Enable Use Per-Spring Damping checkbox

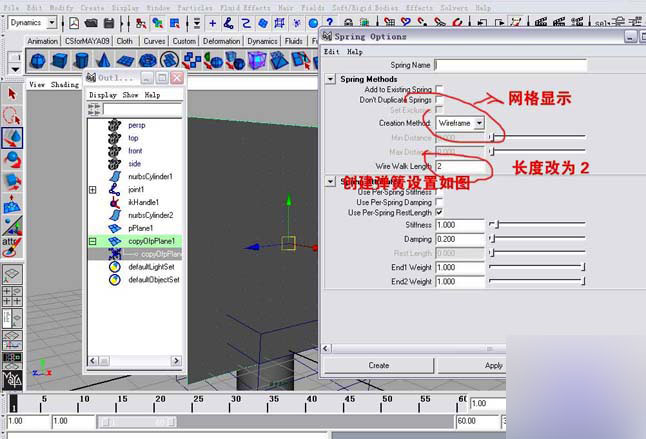[x=440, y=202]
